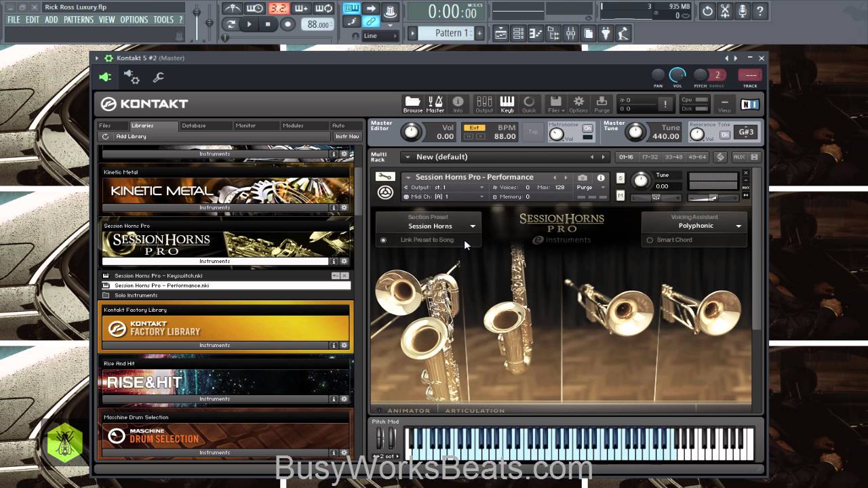This screenshot has width=868, height=488.
Task: Click the wrapper wrench tool icon
Action: click(158, 77)
